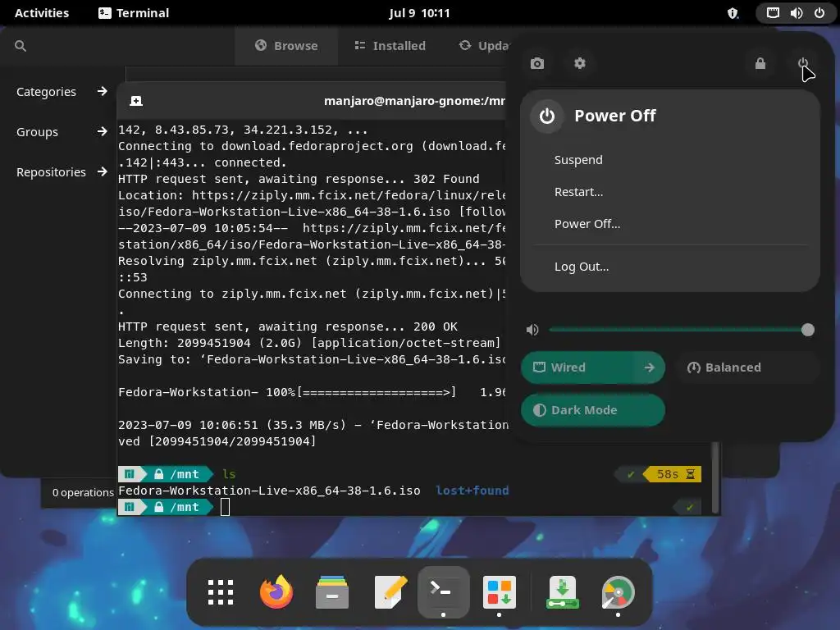Click terminal prompt input cursor
Image resolution: width=840 pixels, height=630 pixels.
click(225, 507)
